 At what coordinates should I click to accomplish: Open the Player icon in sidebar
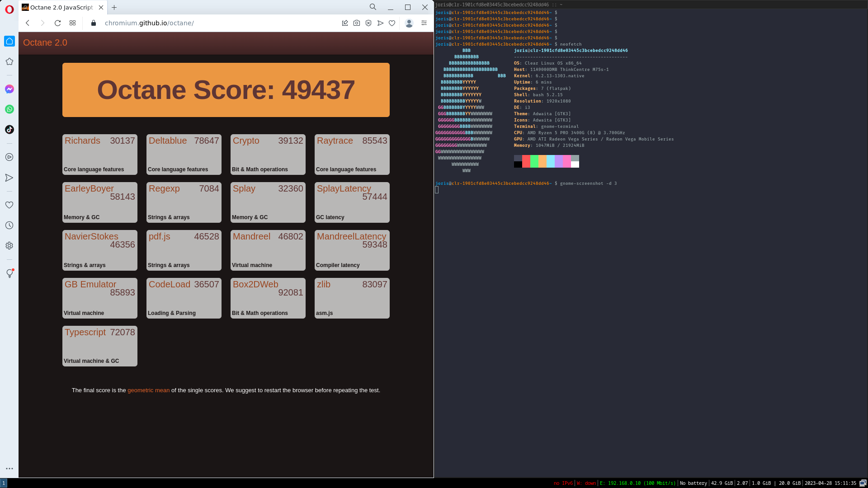pyautogui.click(x=9, y=157)
